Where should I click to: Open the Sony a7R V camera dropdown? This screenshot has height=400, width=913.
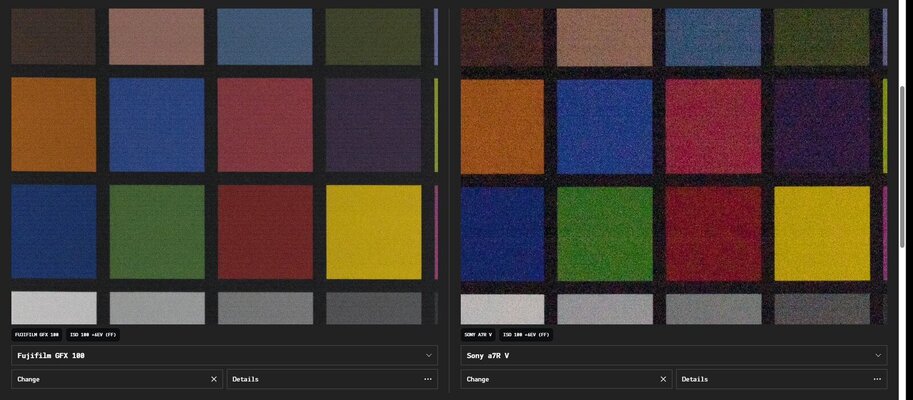click(674, 355)
